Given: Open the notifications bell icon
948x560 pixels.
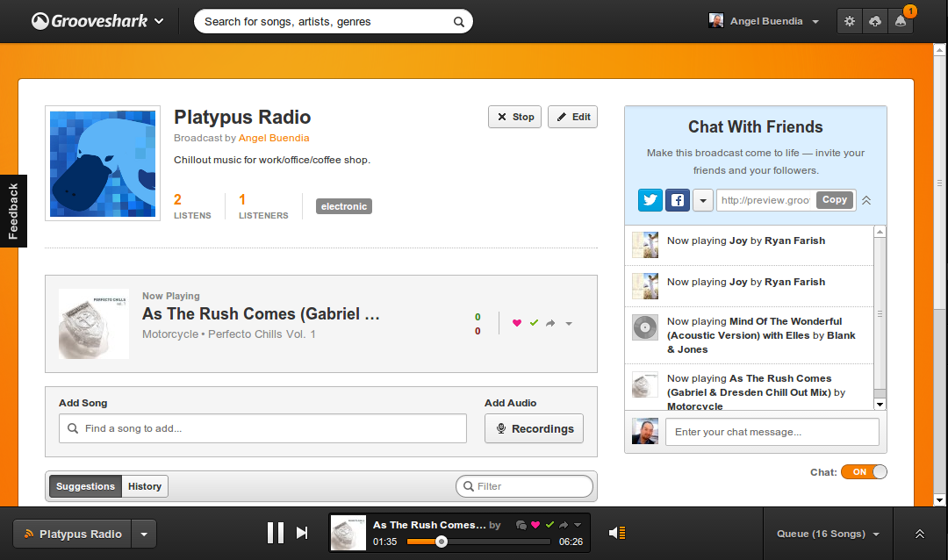Looking at the screenshot, I should [900, 22].
